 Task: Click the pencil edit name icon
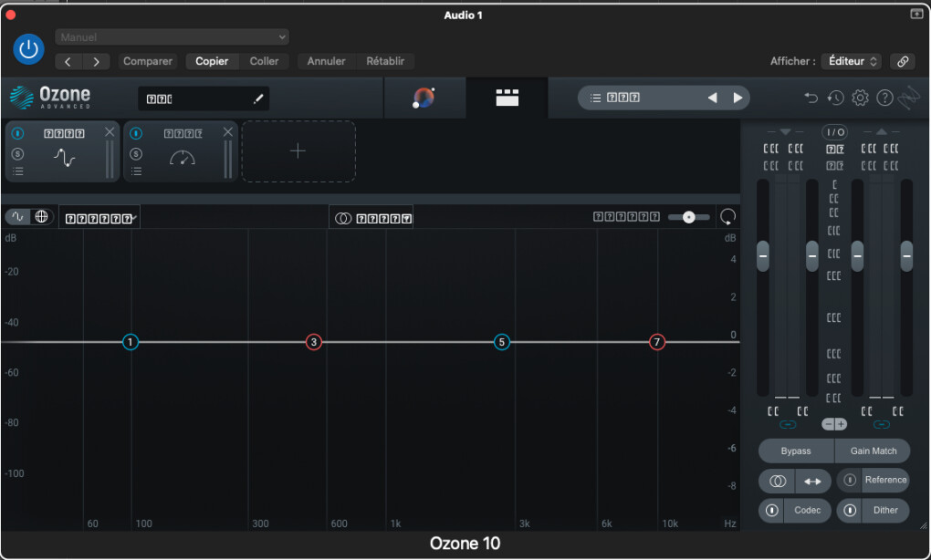coord(257,99)
